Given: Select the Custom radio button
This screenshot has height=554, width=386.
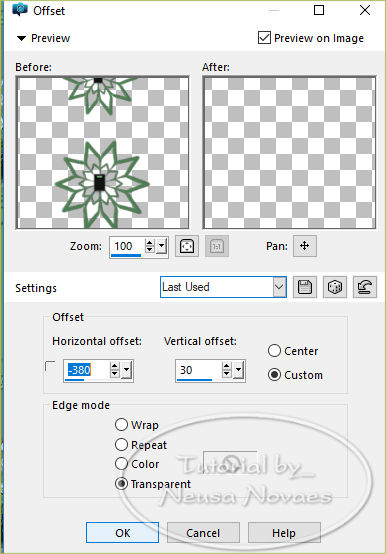Looking at the screenshot, I should (274, 375).
